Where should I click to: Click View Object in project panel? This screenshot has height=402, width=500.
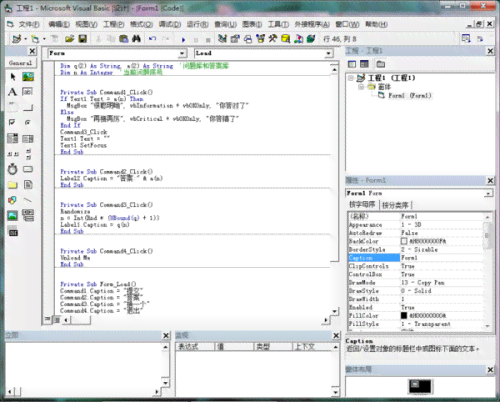coord(364,64)
